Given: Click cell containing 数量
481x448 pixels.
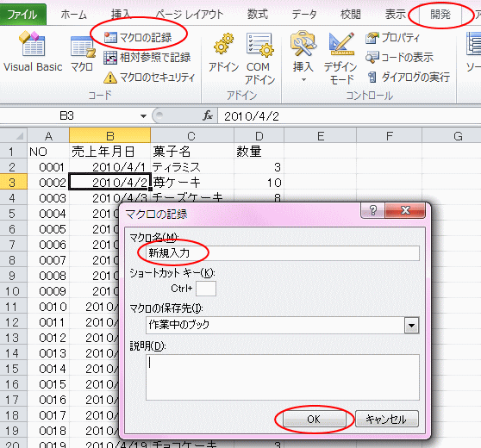Looking at the screenshot, I should click(x=259, y=151).
